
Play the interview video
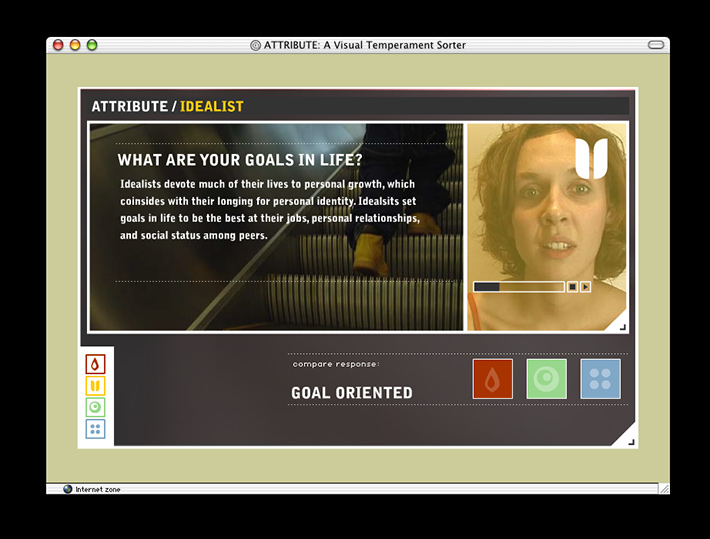pos(585,287)
